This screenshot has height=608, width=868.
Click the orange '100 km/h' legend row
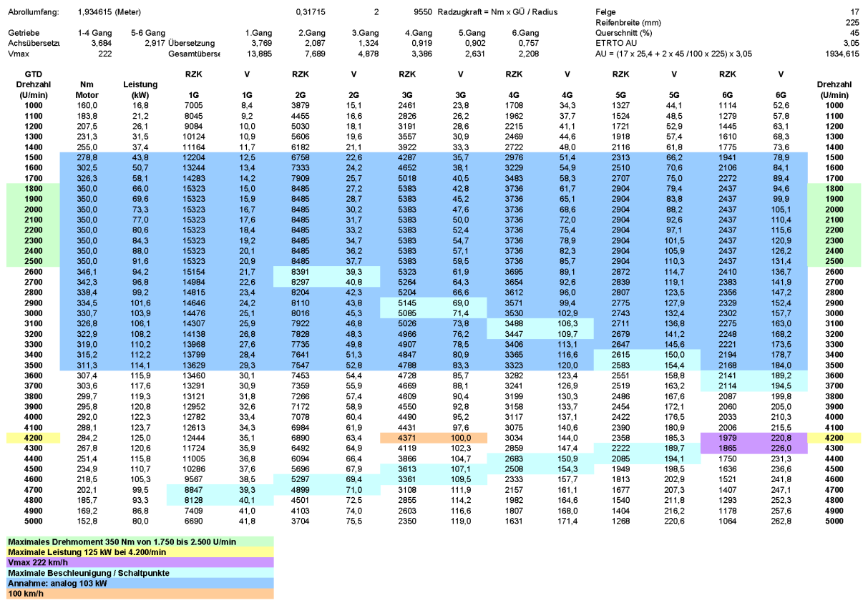tap(140, 593)
